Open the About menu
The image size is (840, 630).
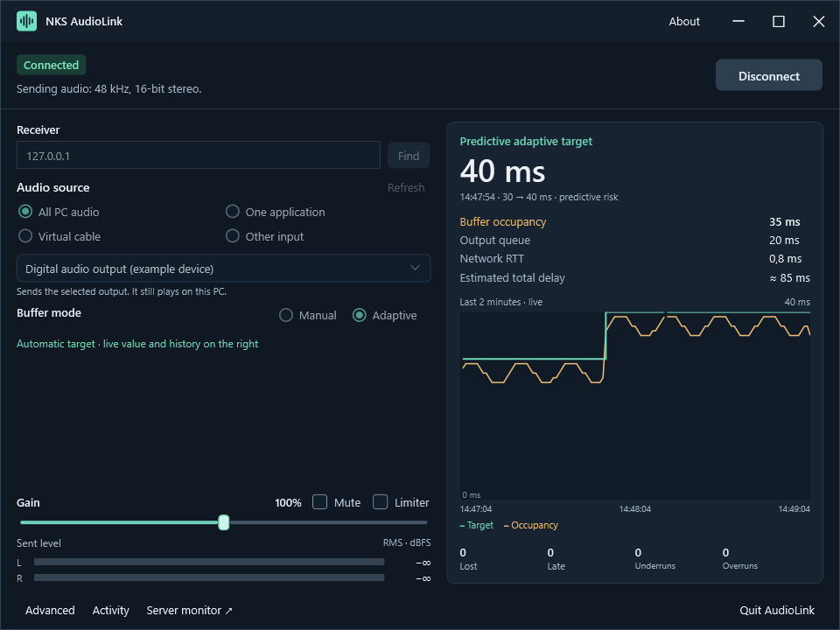pos(684,21)
